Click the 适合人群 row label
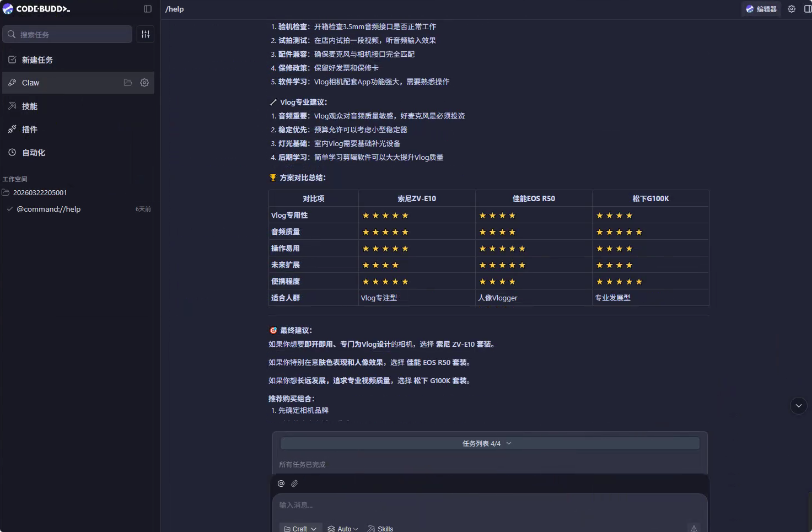 286,298
